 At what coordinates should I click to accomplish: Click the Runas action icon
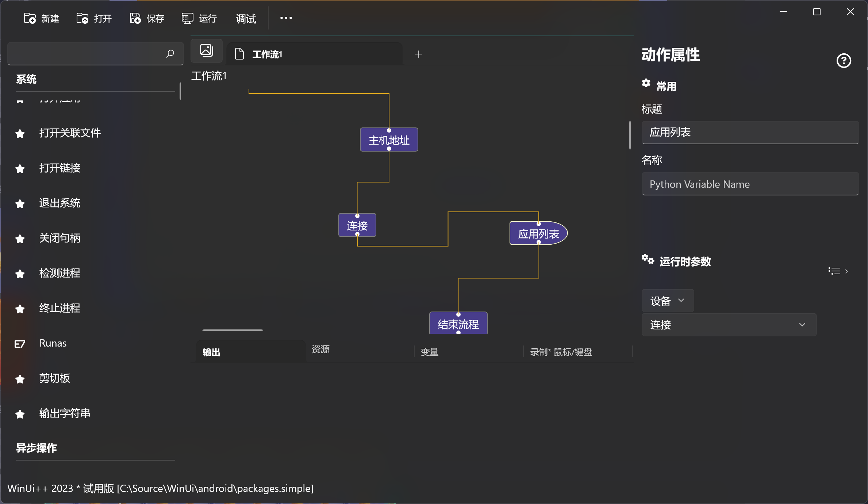pyautogui.click(x=20, y=344)
